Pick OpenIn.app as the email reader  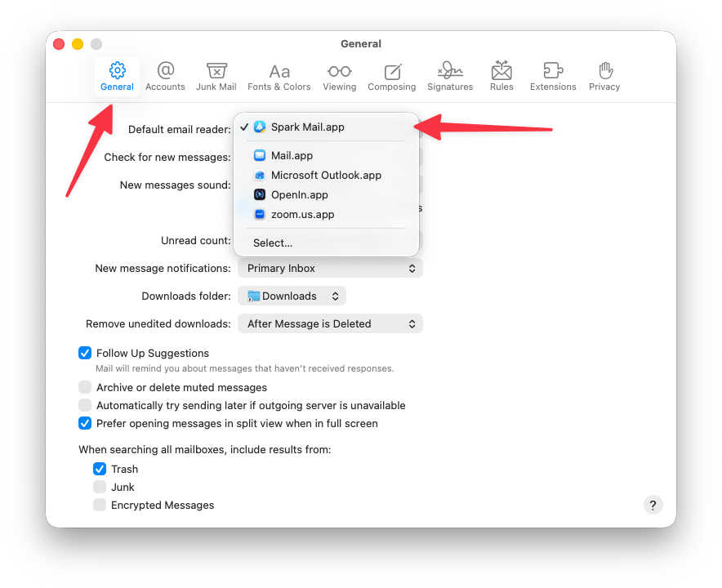coord(301,194)
